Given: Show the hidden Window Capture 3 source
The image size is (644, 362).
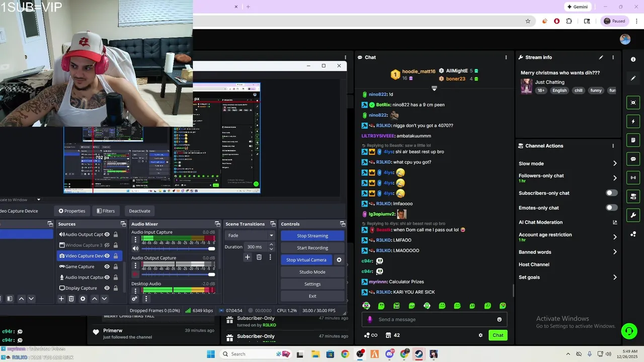Looking at the screenshot, I should (107, 245).
